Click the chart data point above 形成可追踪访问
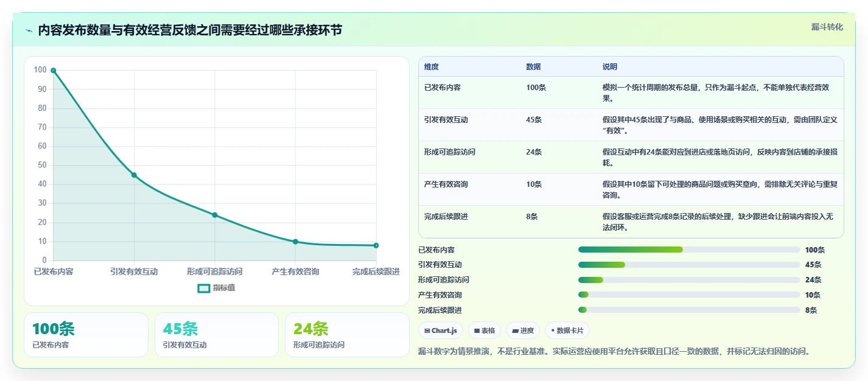Image resolution: width=868 pixels, height=381 pixels. pos(215,215)
